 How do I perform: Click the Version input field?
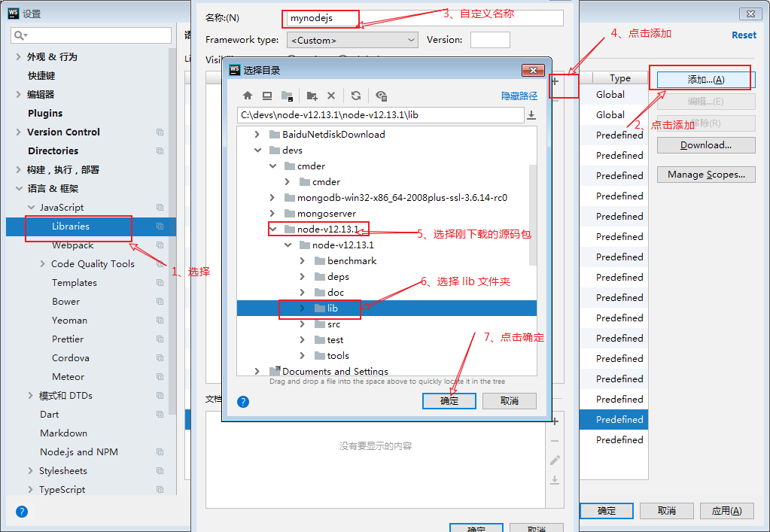490,40
